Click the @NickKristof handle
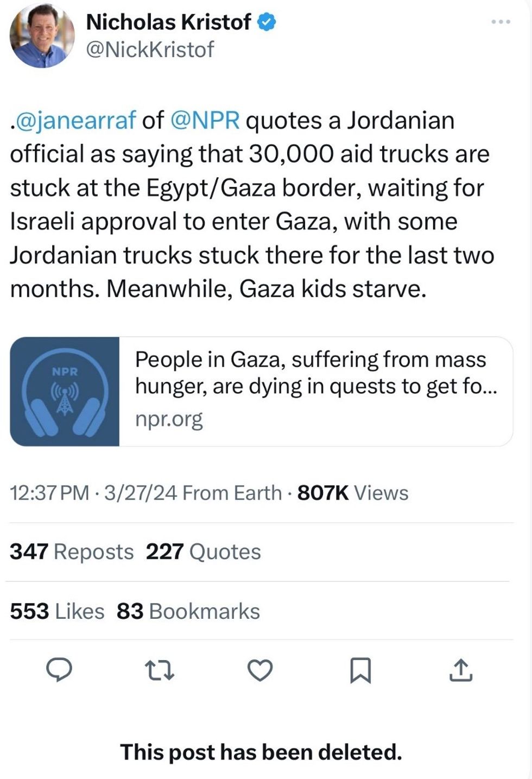Viewport: 532px width, 779px height. coord(150,49)
